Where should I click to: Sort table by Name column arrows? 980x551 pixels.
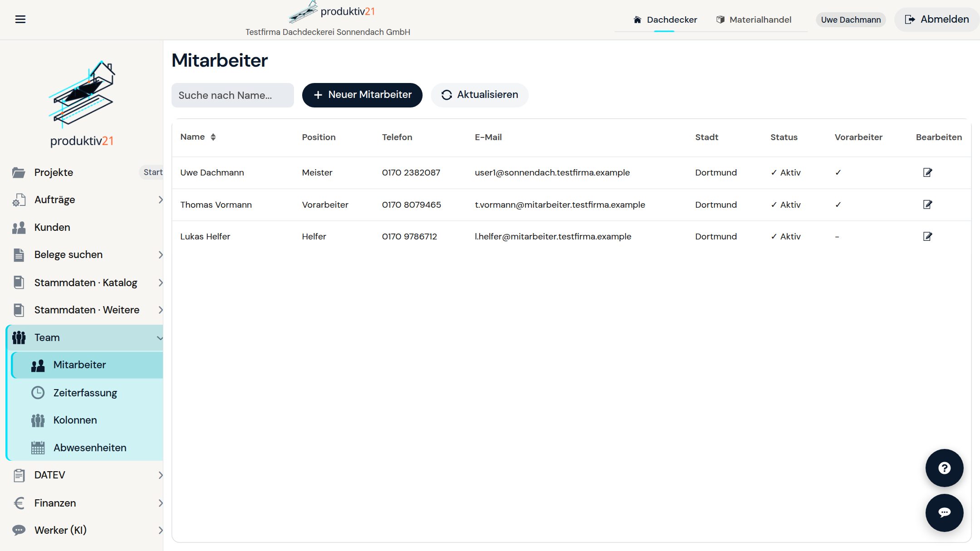(213, 137)
